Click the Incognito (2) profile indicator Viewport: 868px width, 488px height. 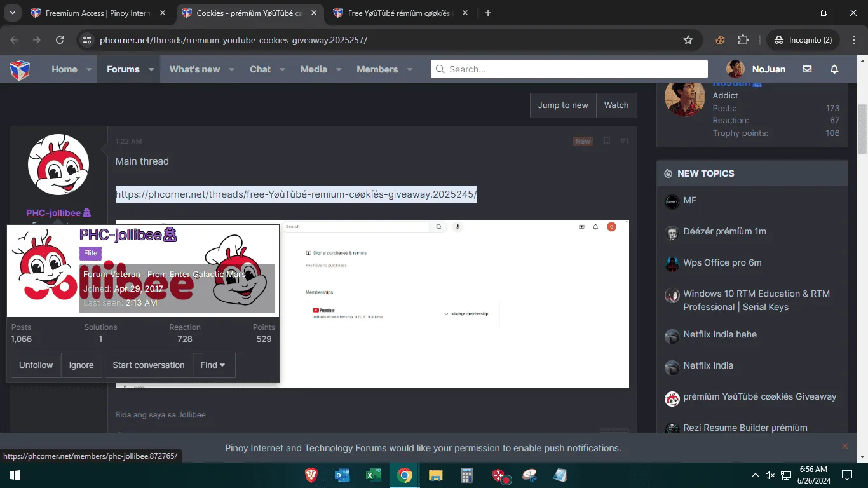[x=803, y=40]
